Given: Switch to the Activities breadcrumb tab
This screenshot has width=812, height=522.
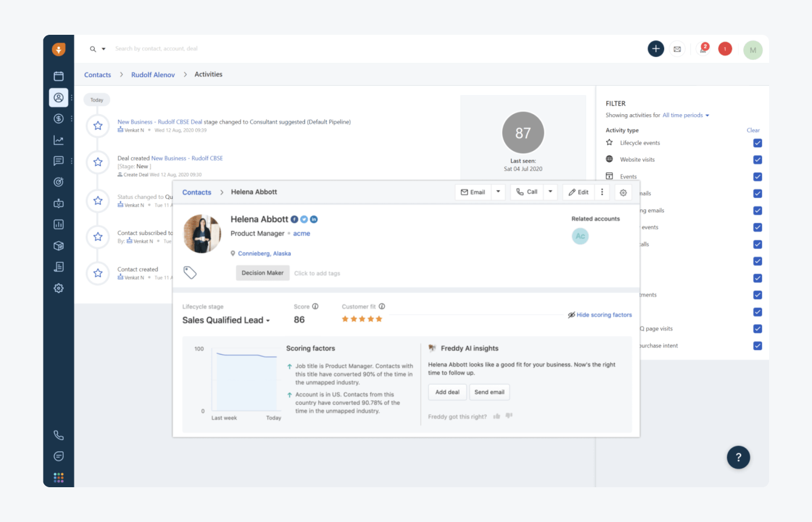Looking at the screenshot, I should pos(208,74).
